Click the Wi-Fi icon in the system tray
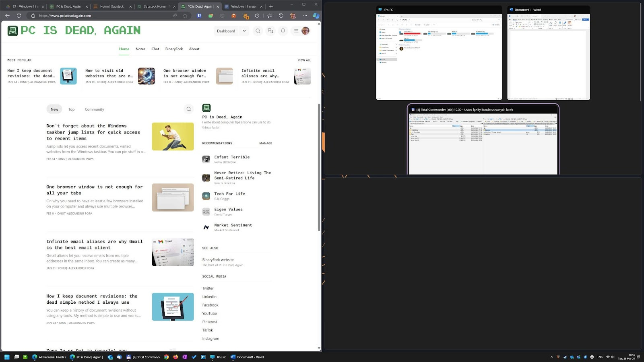The width and height of the screenshot is (644, 362). pos(608,357)
